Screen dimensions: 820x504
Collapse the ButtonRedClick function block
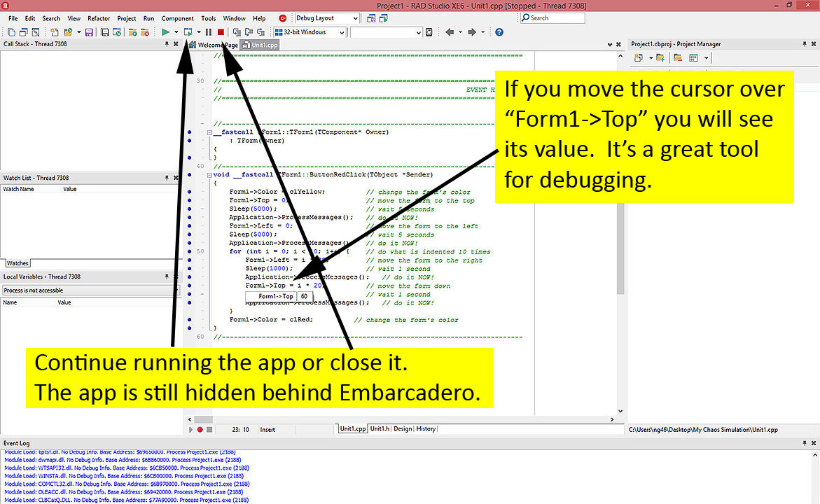[209, 175]
